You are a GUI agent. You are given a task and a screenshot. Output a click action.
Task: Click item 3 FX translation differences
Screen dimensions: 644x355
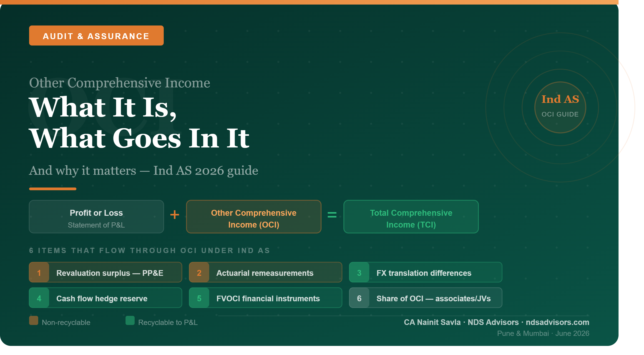click(425, 272)
